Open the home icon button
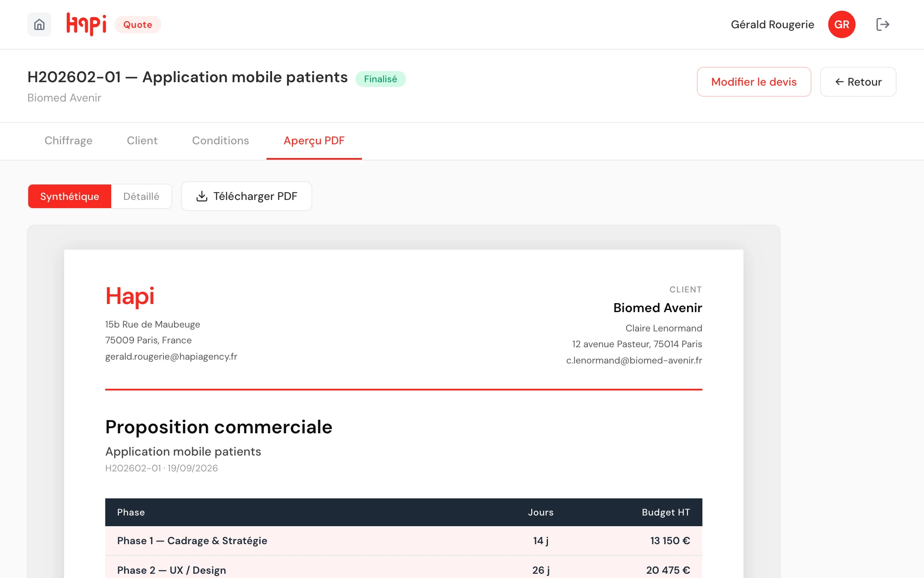Viewport: 924px width, 578px height. coord(39,24)
